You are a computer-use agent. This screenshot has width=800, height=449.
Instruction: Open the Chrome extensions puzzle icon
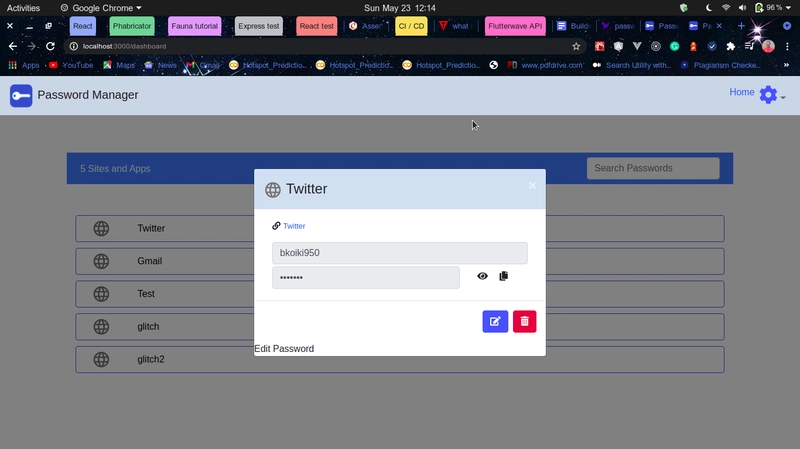(731, 46)
